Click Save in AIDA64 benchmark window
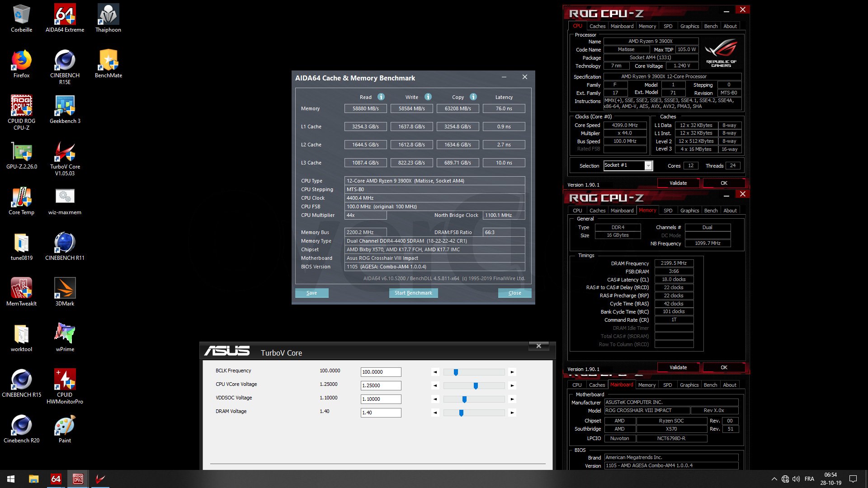The image size is (868, 488). (x=311, y=293)
